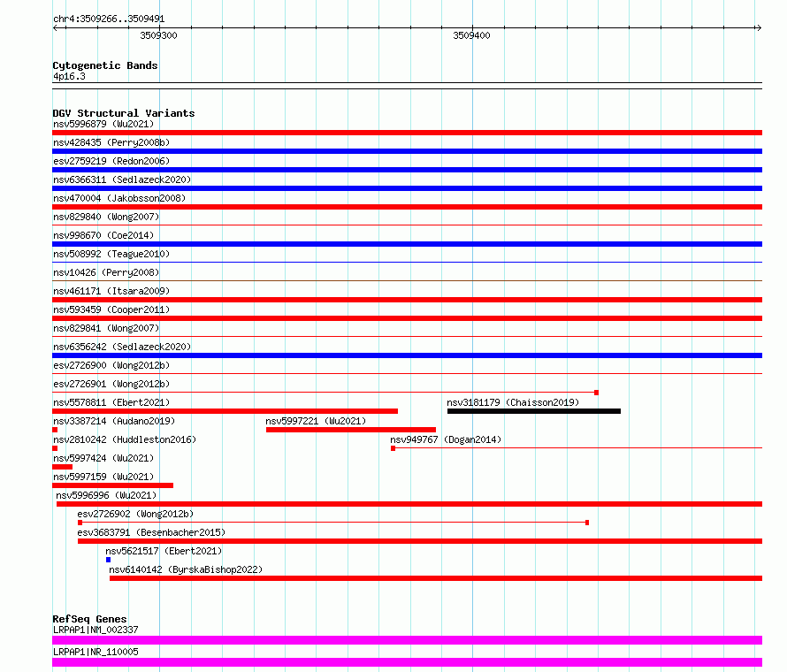Click the black nsv3181179 variant bar
787x672 pixels.
(534, 411)
